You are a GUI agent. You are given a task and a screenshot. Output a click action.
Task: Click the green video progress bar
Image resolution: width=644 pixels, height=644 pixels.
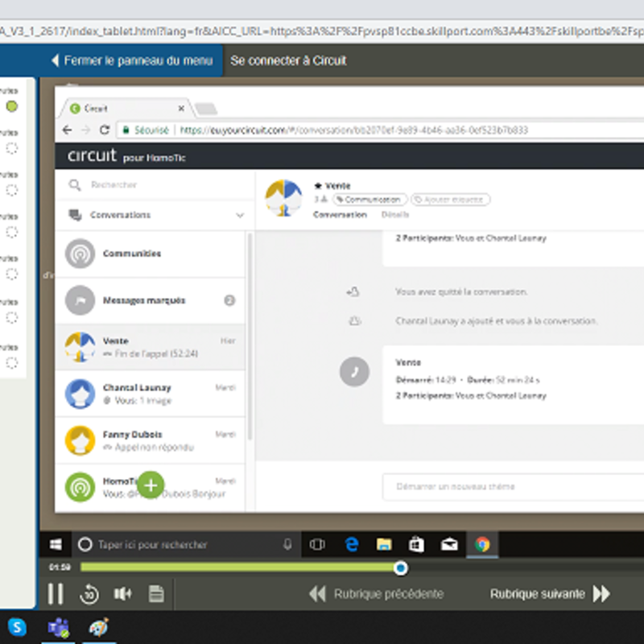tap(240, 568)
